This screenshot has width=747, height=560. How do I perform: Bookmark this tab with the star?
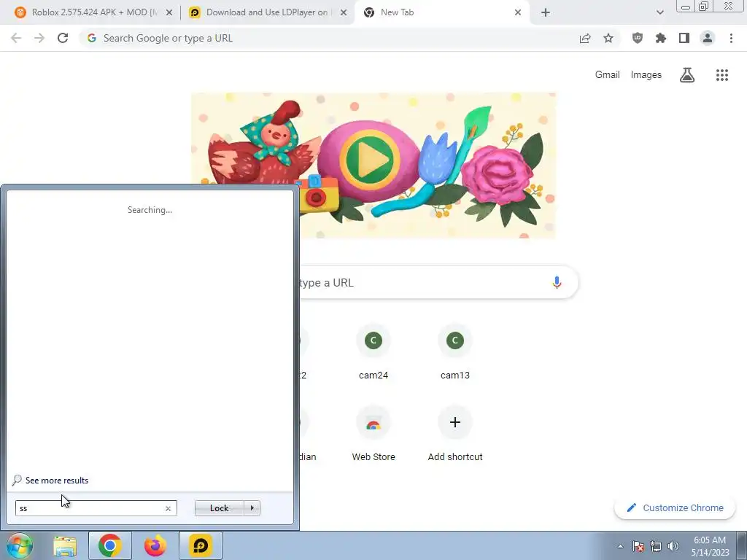click(608, 38)
